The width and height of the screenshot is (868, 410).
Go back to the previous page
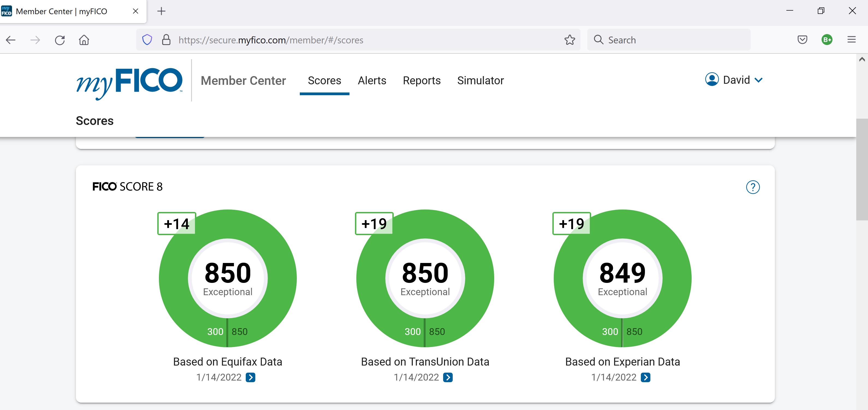[x=11, y=40]
